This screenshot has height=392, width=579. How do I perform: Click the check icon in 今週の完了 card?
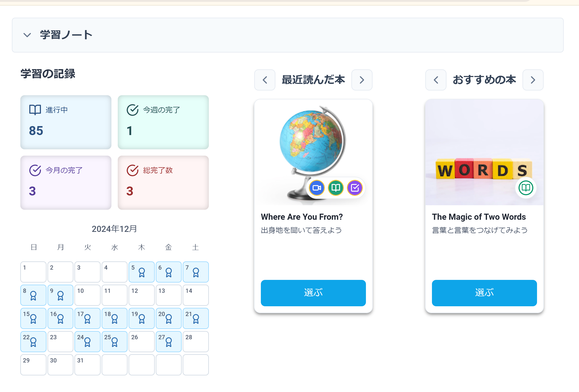coord(133,110)
